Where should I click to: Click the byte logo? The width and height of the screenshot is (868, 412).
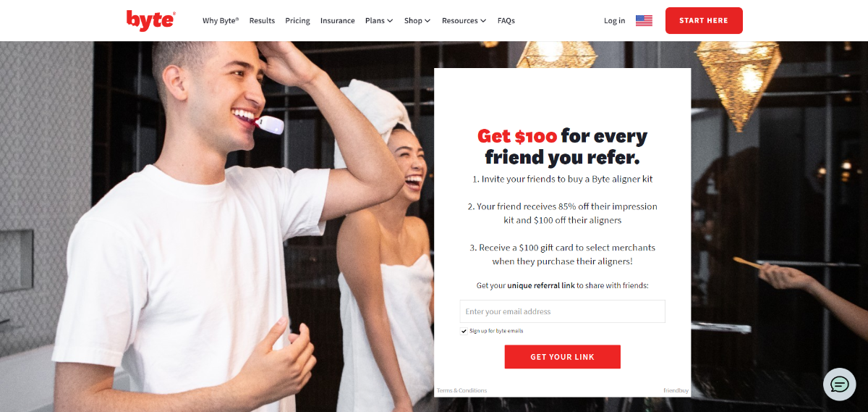tap(150, 20)
